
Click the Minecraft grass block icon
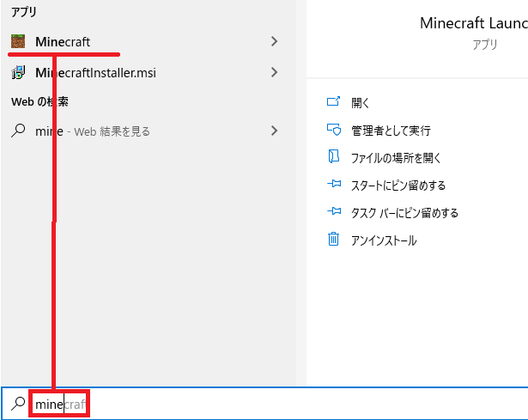pos(18,41)
